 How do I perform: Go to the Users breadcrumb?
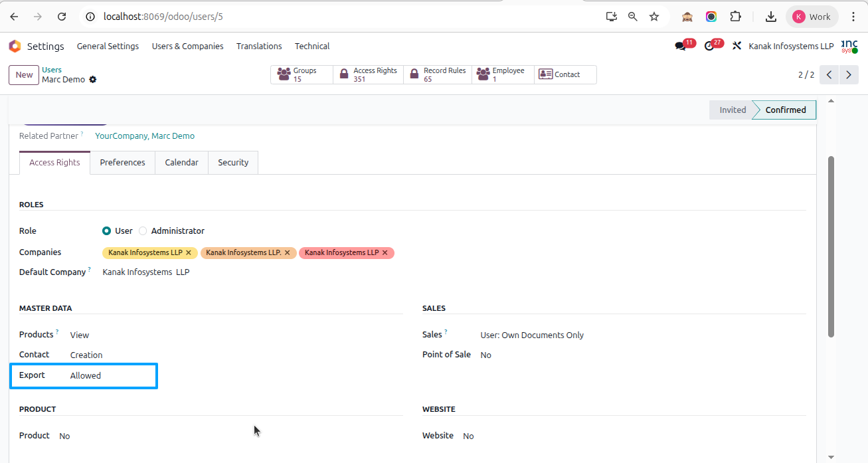tap(52, 70)
